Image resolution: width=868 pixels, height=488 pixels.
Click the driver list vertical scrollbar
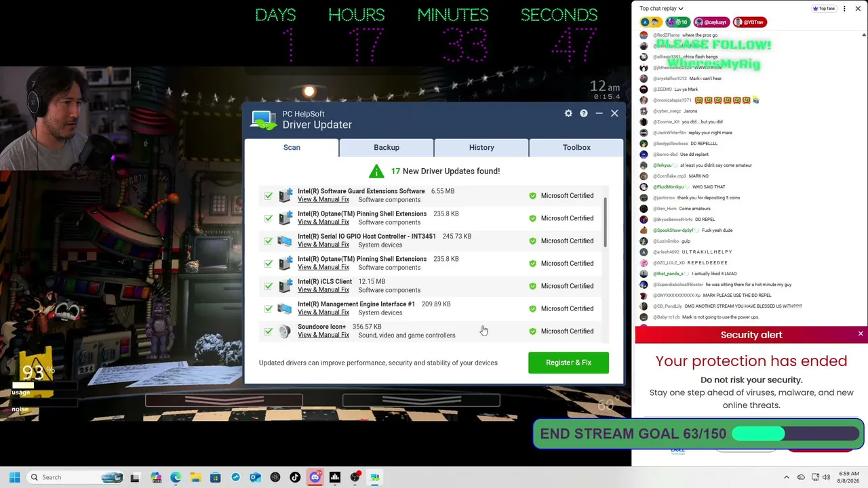[605, 223]
